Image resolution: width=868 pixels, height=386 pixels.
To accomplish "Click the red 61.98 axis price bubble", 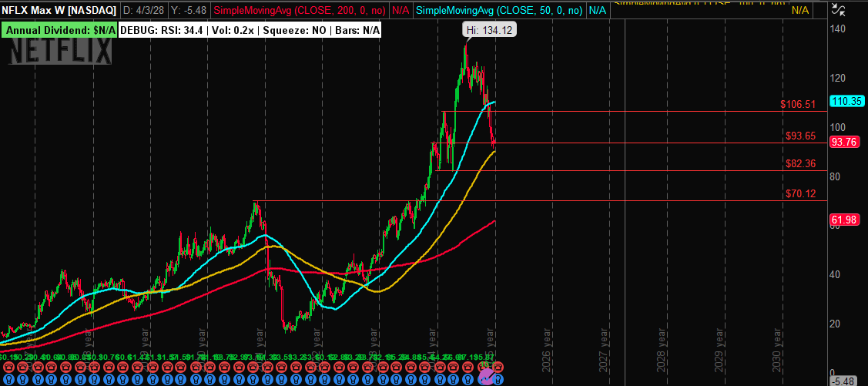I will [845, 221].
